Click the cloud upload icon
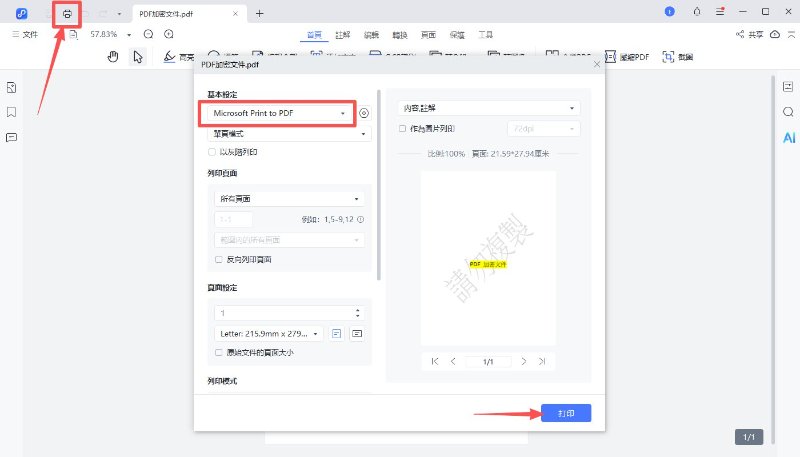The width and height of the screenshot is (800, 457). [775, 34]
